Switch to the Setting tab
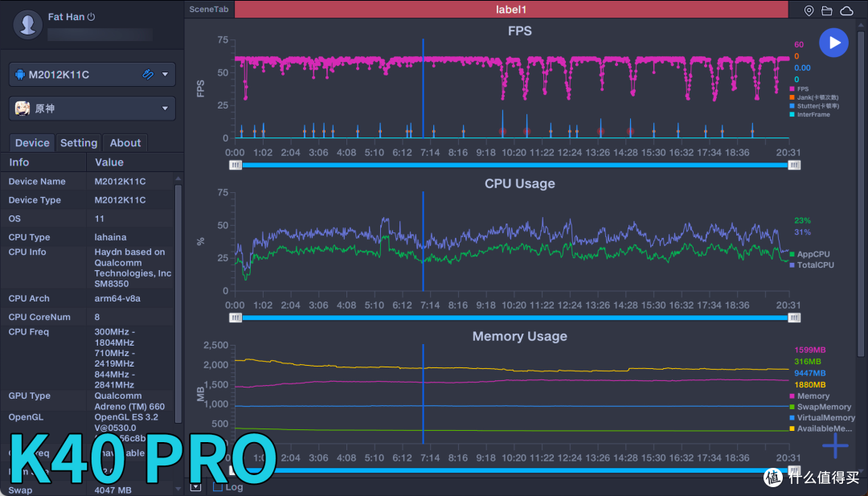The width and height of the screenshot is (868, 496). [x=79, y=143]
